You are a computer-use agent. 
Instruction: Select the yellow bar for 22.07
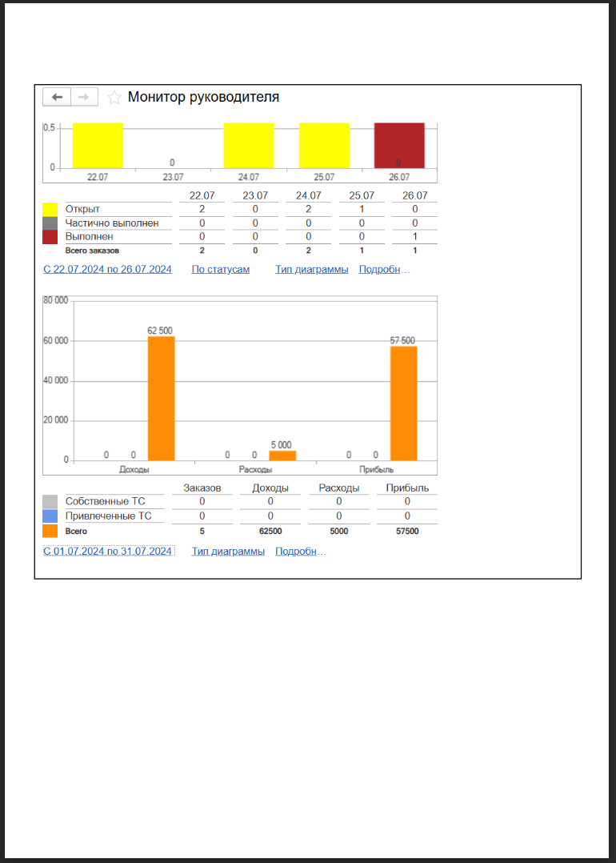[98, 146]
